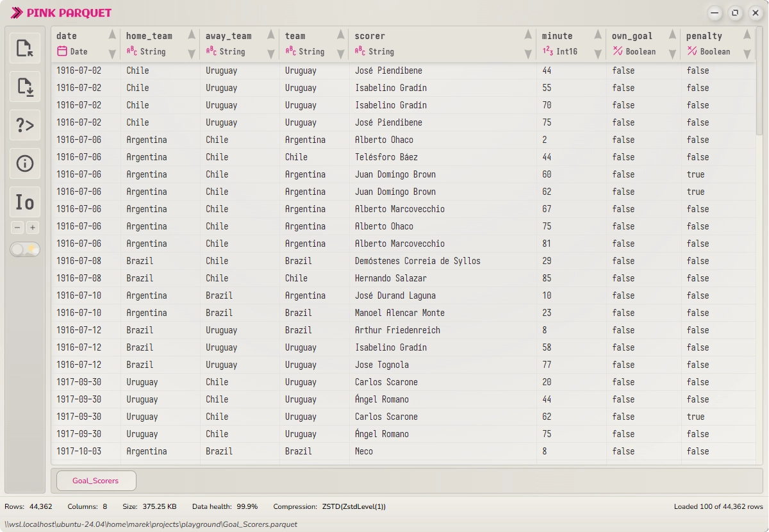769x532 pixels.
Task: Toggle the light/dark theme switch
Action: (24, 249)
